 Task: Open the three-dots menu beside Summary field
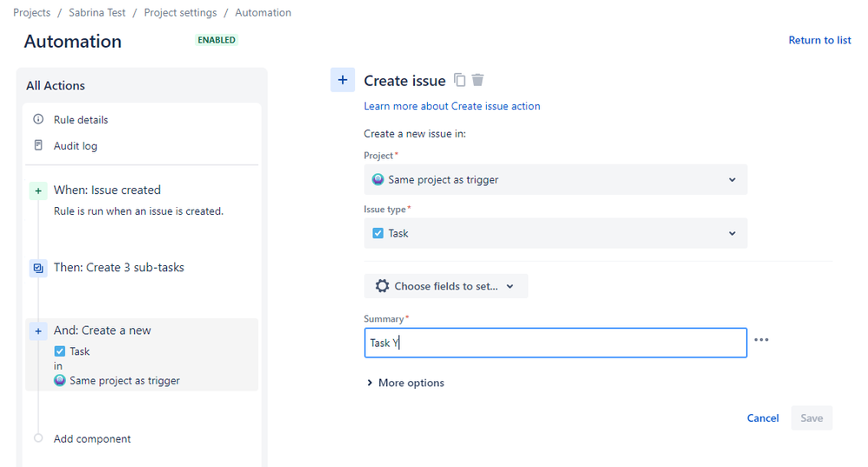[x=761, y=340]
